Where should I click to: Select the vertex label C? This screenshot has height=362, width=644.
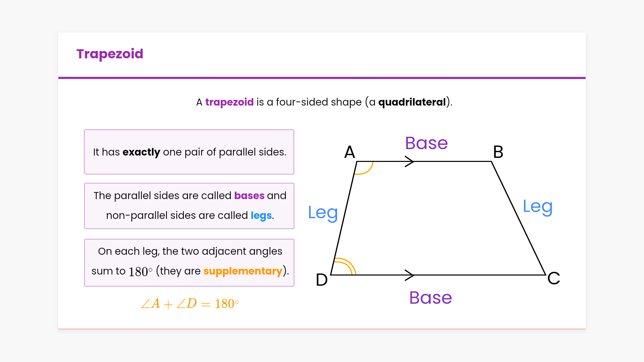click(554, 278)
